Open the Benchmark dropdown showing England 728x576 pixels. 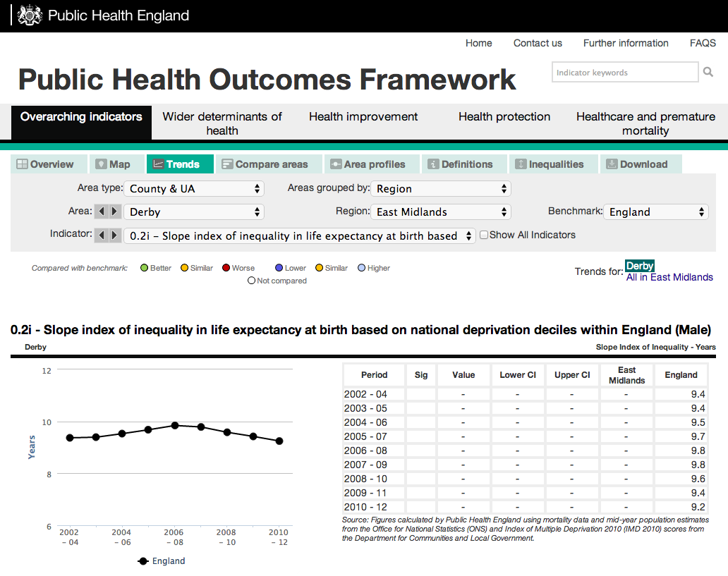pos(656,212)
